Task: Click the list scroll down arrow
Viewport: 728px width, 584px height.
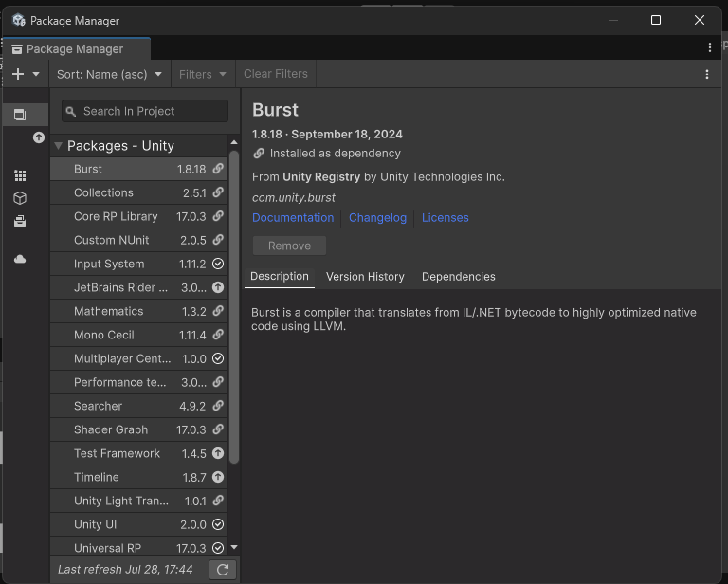Action: click(234, 547)
